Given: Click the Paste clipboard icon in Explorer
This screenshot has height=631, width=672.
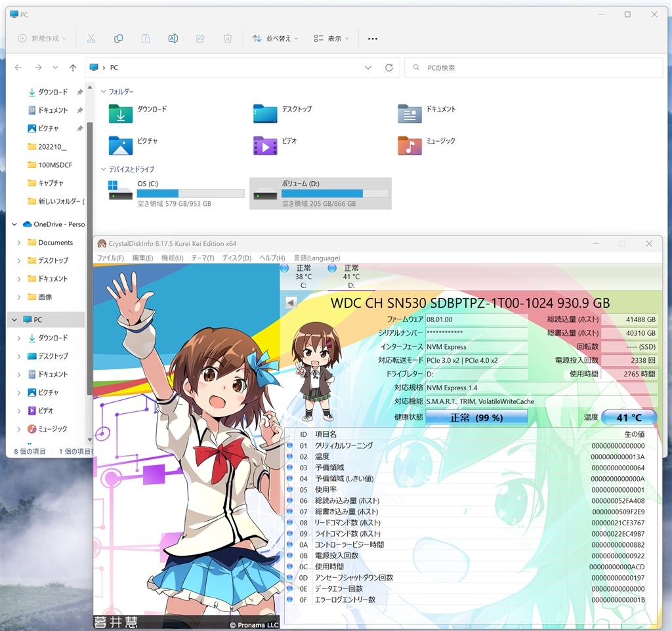Looking at the screenshot, I should pyautogui.click(x=146, y=39).
